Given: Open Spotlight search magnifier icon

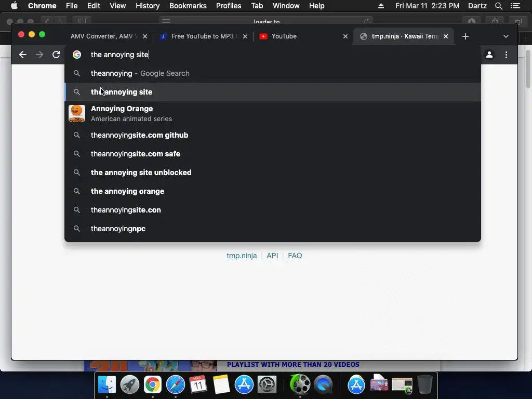Looking at the screenshot, I should tap(498, 6).
